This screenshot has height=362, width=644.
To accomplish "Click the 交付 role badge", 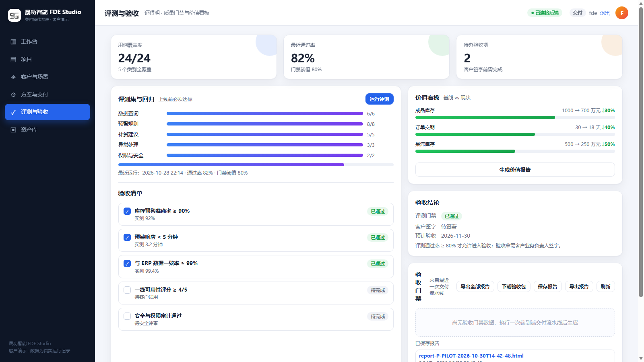I will (x=578, y=13).
